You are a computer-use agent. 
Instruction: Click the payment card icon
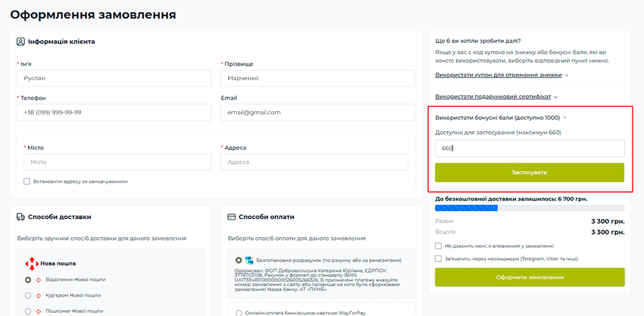231,217
